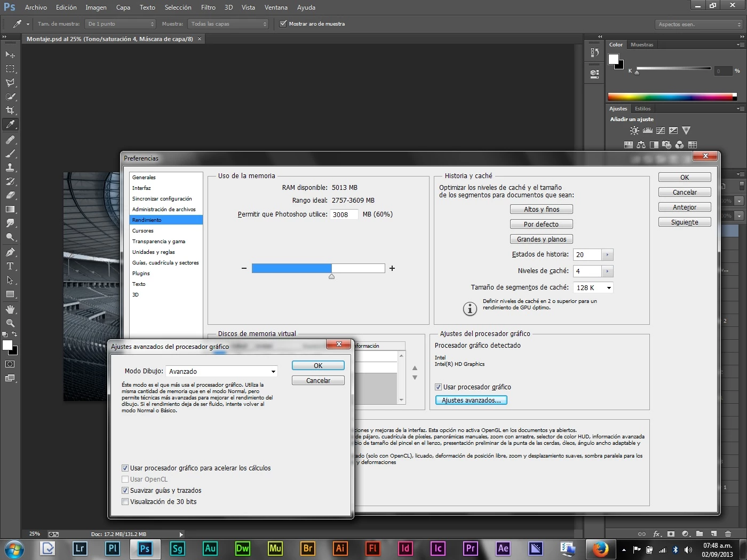The image size is (747, 560).
Task: Open the Archivo menu
Action: 36,7
